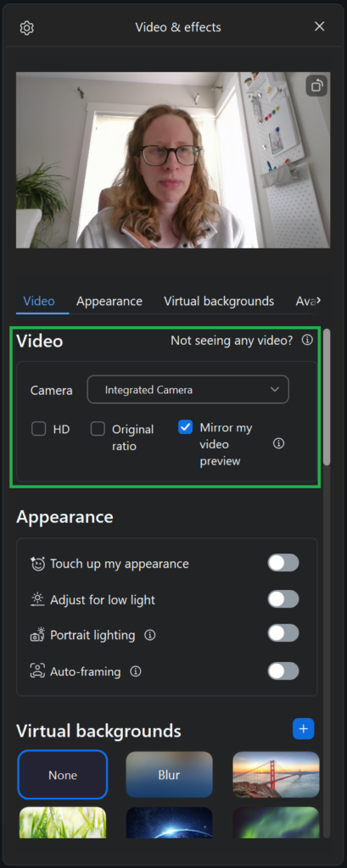347x868 pixels.
Task: Click info icon next to Portrait lighting
Action: [x=149, y=635]
